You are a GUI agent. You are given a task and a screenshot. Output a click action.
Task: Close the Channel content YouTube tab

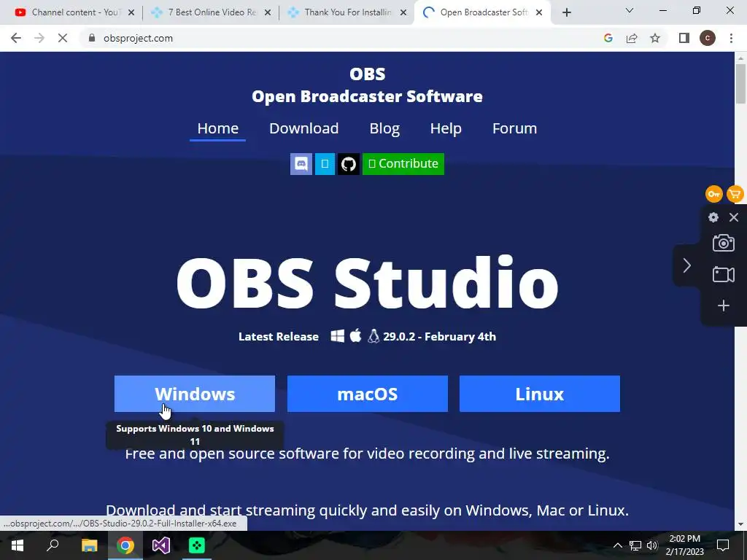131,12
